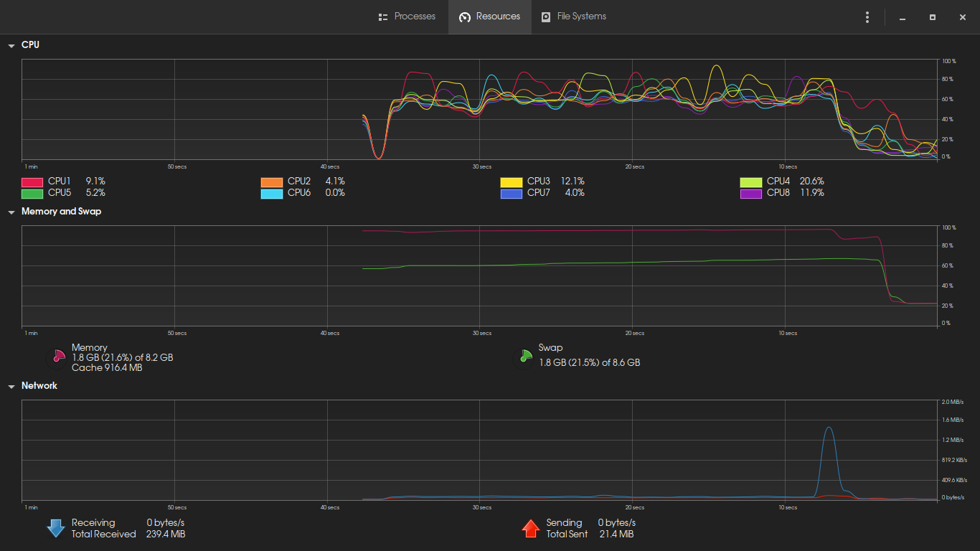
Task: Click the CPU8 11.9% usage value
Action: click(x=812, y=193)
